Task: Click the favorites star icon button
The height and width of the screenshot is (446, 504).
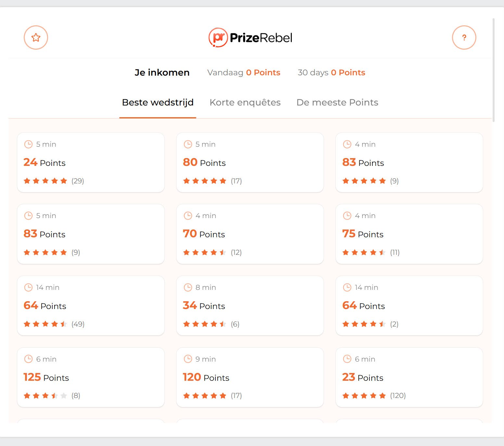Action: (36, 38)
